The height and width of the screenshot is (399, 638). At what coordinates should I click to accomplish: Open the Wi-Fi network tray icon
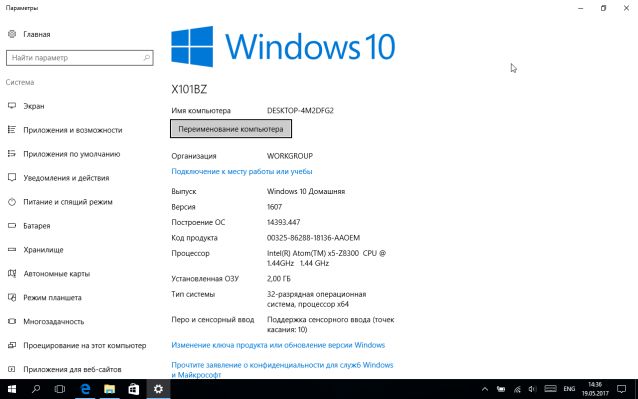[x=517, y=389]
